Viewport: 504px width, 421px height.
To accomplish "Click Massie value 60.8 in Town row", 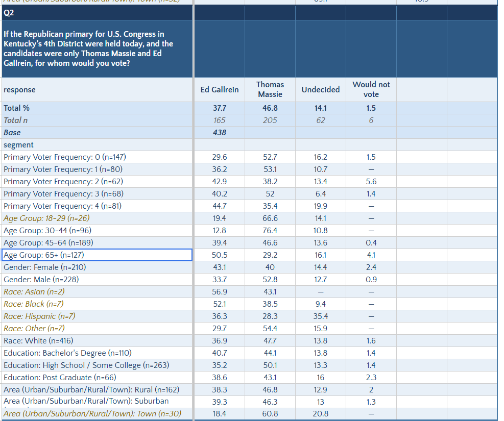I will click(x=270, y=414).
